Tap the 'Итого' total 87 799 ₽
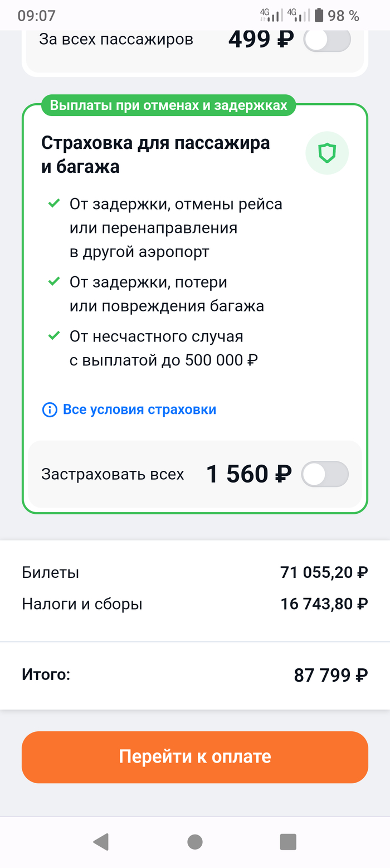Image resolution: width=390 pixels, height=868 pixels. pos(330,676)
